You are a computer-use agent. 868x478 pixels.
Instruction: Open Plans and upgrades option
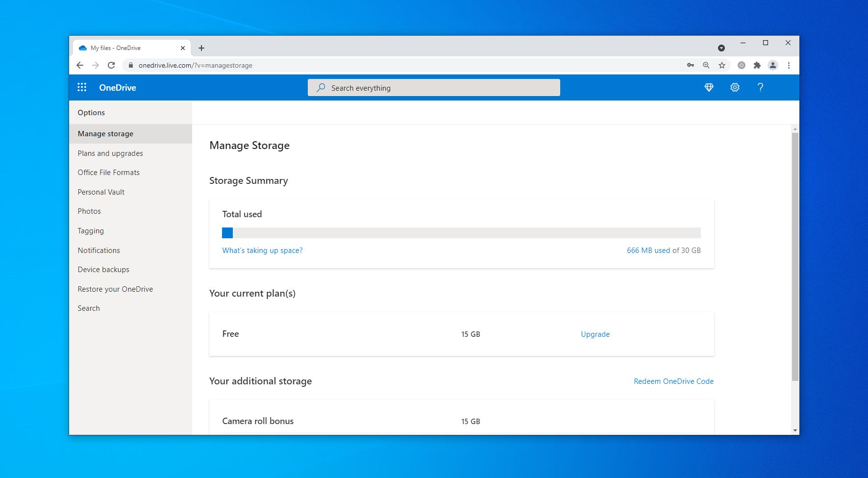(110, 153)
